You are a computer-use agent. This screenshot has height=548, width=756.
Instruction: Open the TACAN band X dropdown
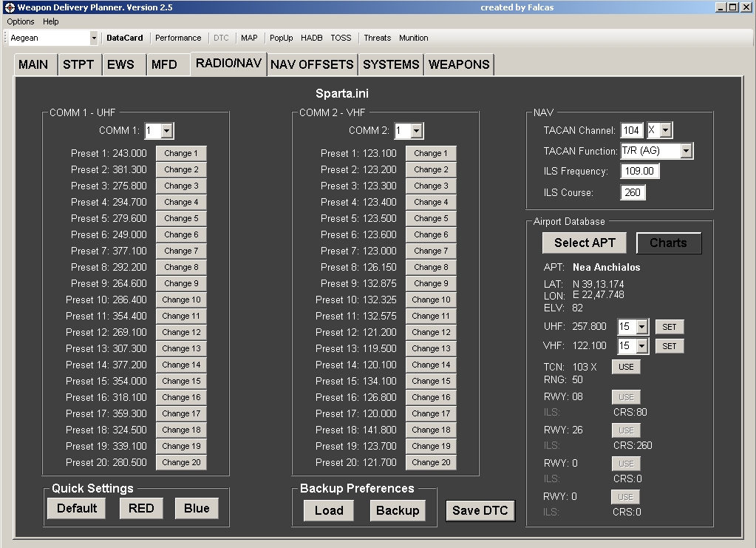coord(666,130)
